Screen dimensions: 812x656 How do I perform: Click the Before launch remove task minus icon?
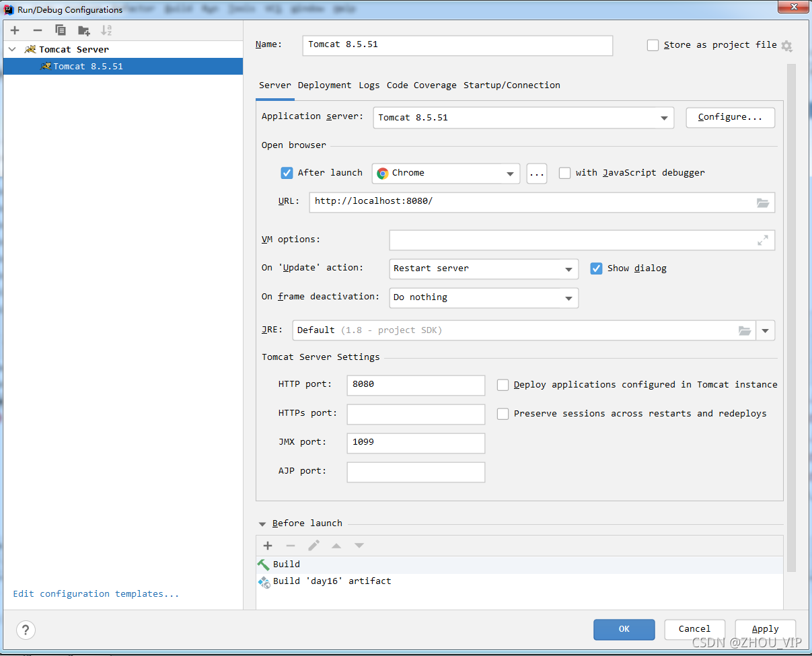click(x=291, y=546)
